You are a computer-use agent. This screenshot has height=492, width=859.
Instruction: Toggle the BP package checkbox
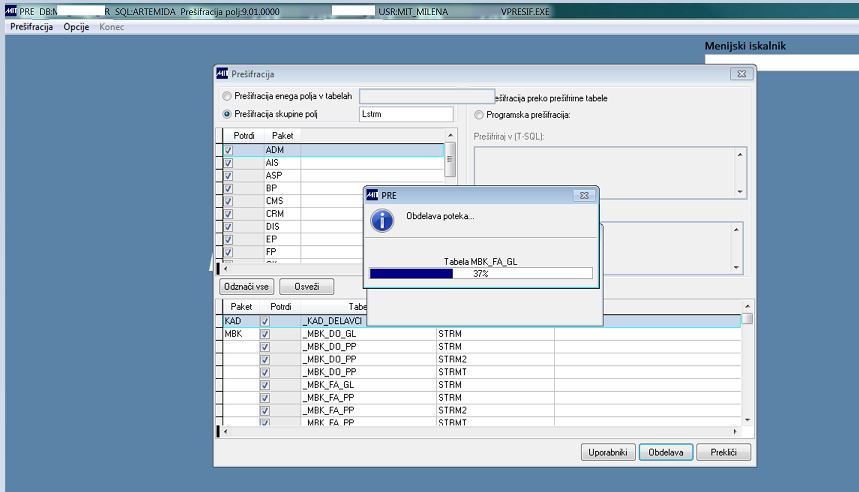pos(228,188)
